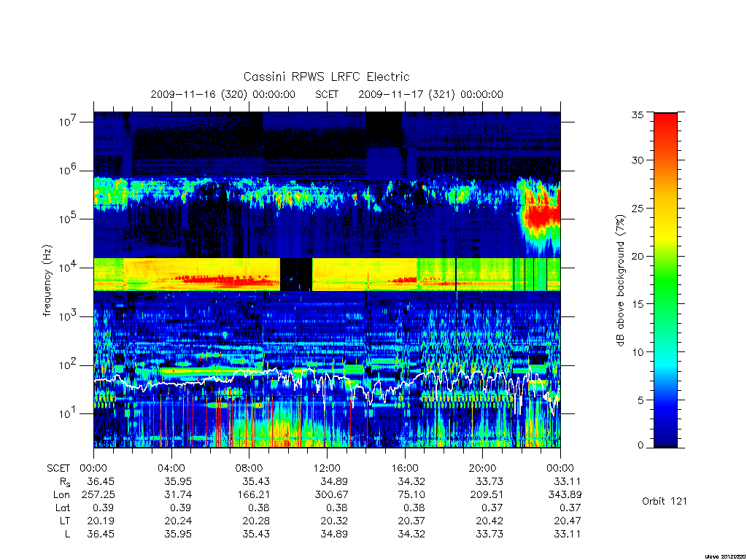Viewport: 747px width, 560px height.
Task: Click LT value 20.32
Action: (x=334, y=521)
